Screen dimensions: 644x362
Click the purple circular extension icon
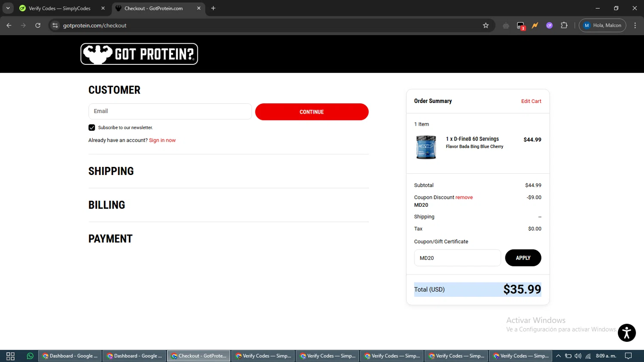[550, 25]
